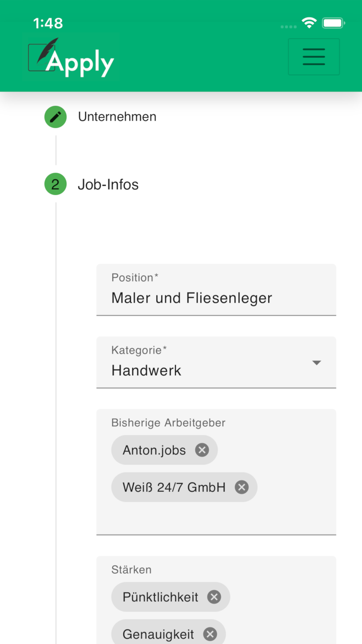
Task: Edit the Position field text
Action: [216, 290]
